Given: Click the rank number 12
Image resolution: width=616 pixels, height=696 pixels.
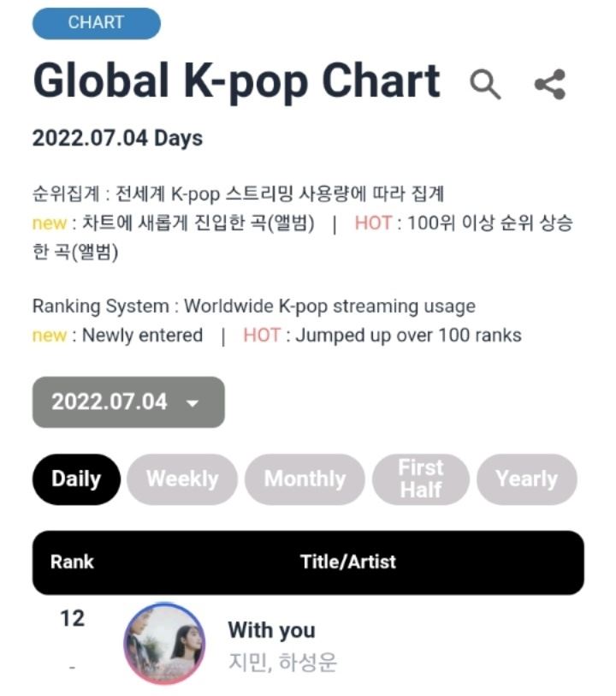Looking at the screenshot, I should click(x=72, y=618).
